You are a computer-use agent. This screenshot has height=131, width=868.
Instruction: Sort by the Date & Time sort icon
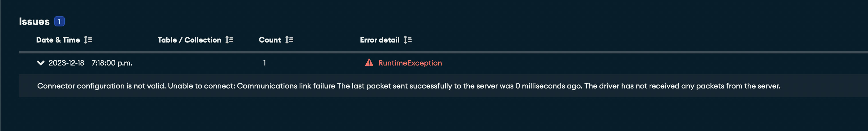pos(88,40)
